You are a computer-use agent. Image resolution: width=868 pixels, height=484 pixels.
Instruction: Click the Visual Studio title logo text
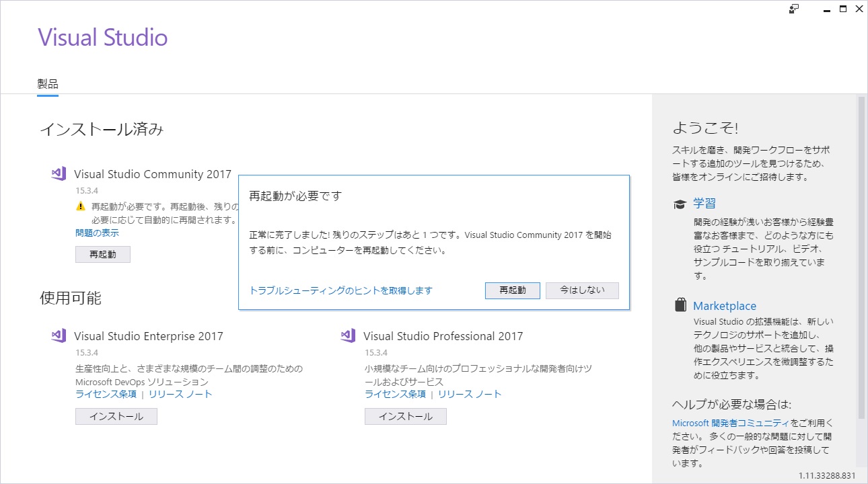(102, 37)
